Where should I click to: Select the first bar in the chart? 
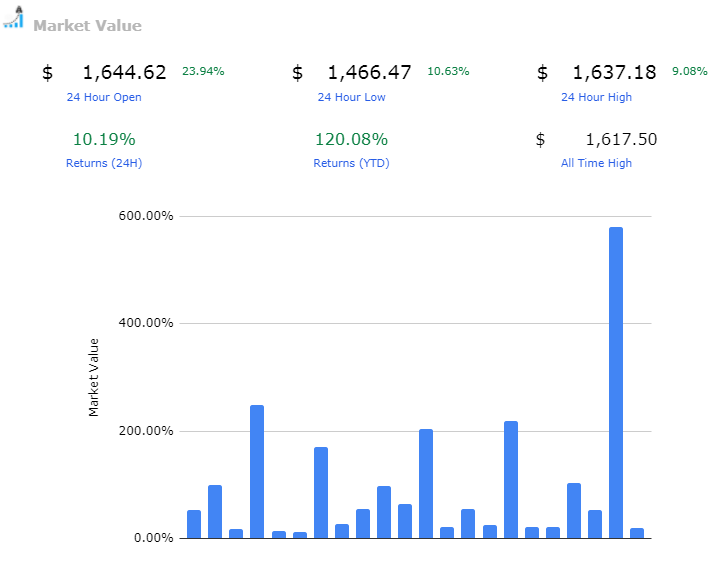coord(194,524)
